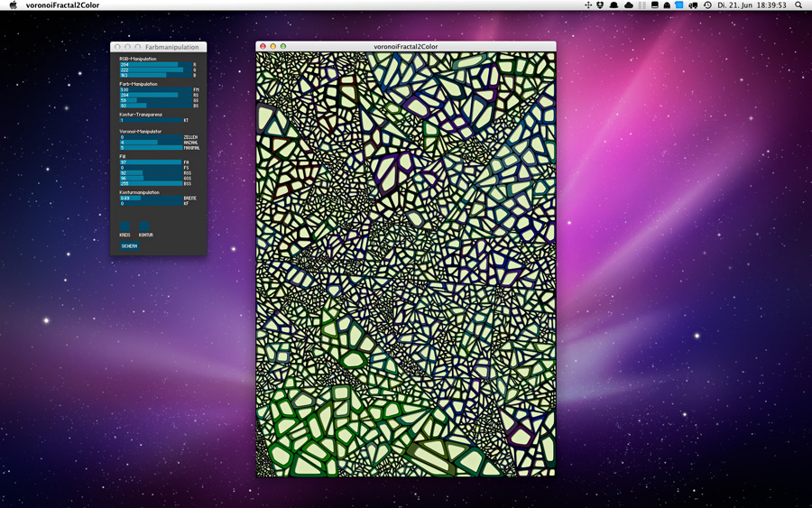
Task: Click the ZELLEN slider in Voronoi-Manipulator
Action: [x=151, y=137]
